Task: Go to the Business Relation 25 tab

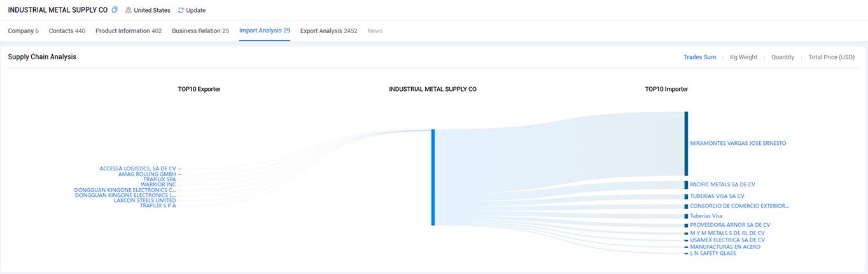Action: tap(200, 31)
